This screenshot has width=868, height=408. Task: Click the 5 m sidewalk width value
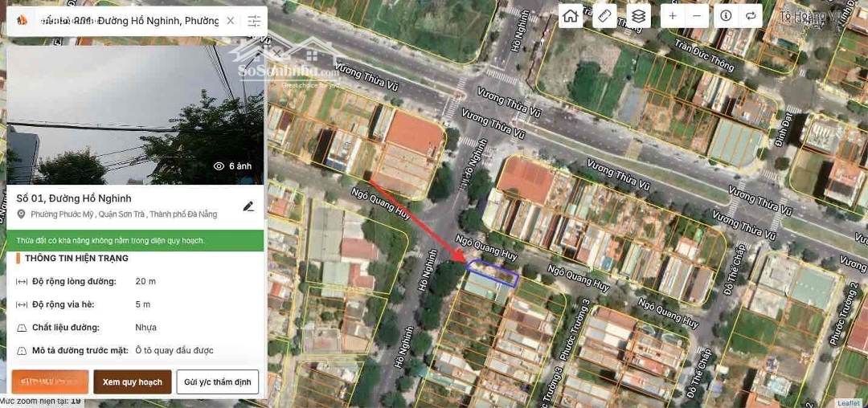point(143,304)
